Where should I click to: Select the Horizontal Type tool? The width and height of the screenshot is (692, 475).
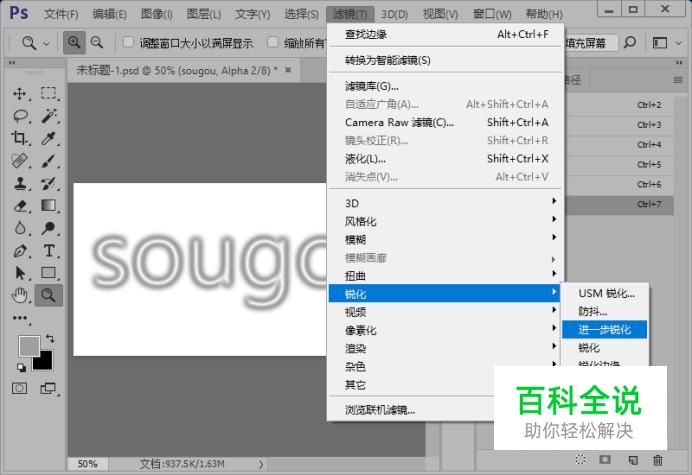click(49, 251)
